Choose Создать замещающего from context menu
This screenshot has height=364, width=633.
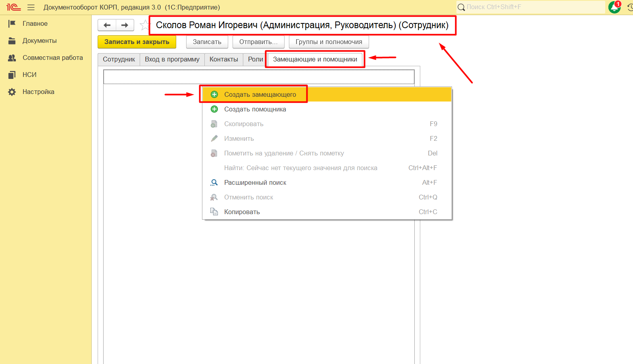pos(327,94)
